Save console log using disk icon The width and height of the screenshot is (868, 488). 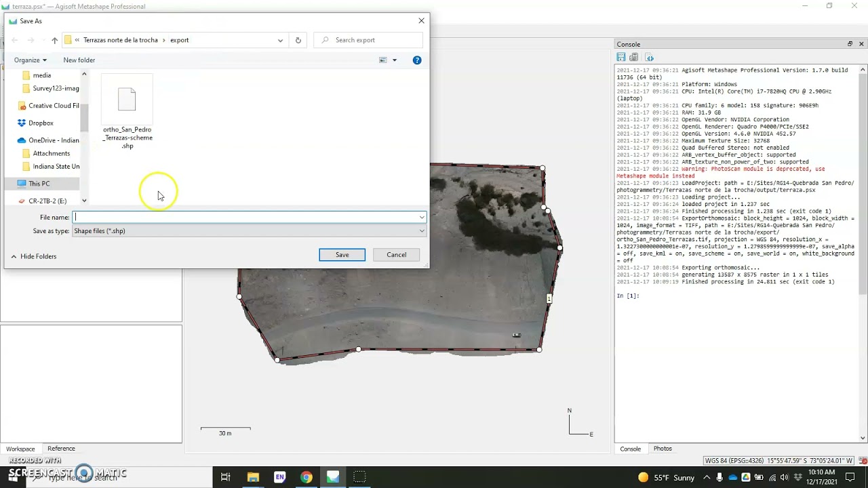(621, 58)
